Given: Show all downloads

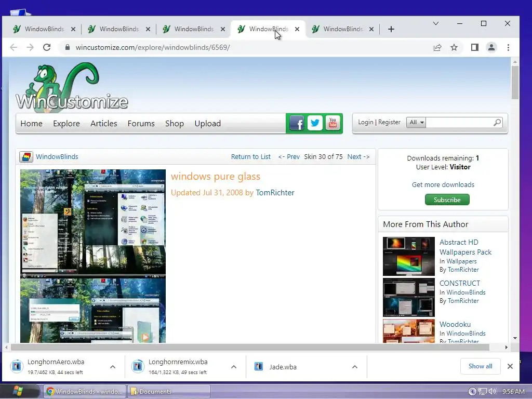Looking at the screenshot, I should pyautogui.click(x=481, y=366).
